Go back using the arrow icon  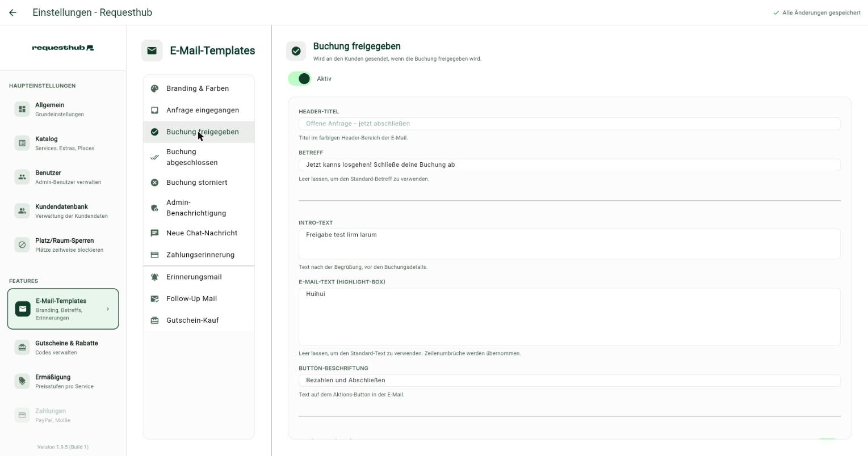[x=12, y=12]
